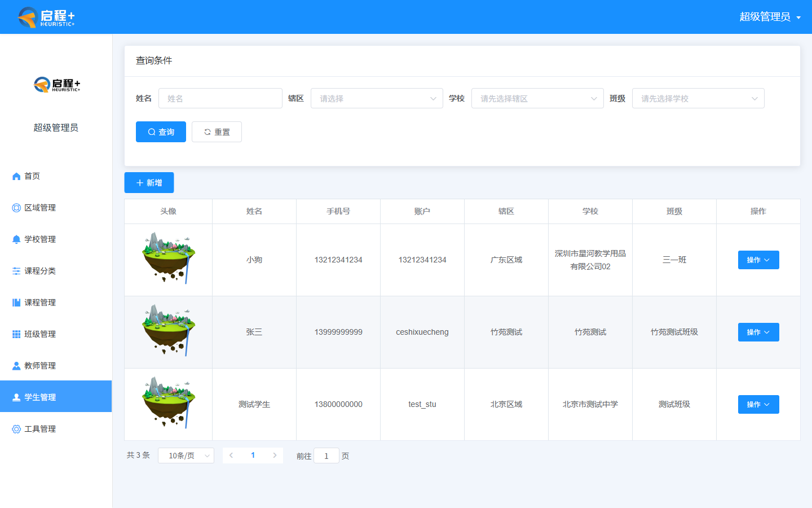Click the bell icon beside 学校管理
Image resolution: width=812 pixels, height=508 pixels.
(16, 239)
